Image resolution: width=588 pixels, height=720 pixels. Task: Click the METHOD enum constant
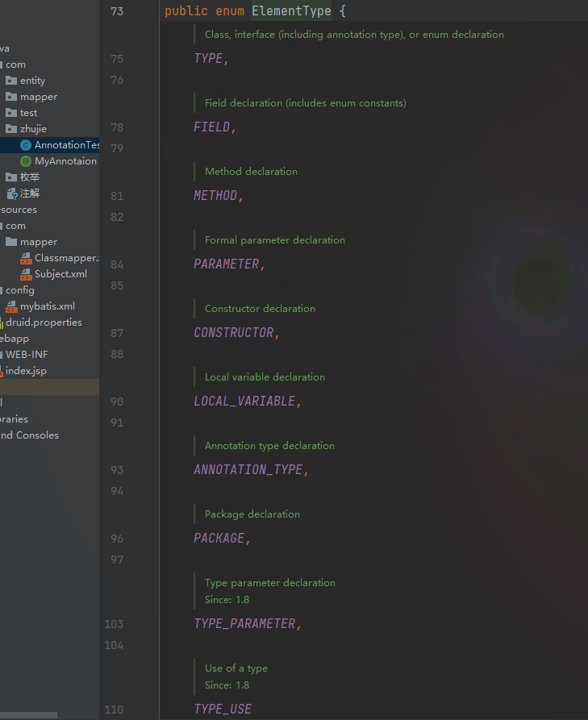coord(215,196)
